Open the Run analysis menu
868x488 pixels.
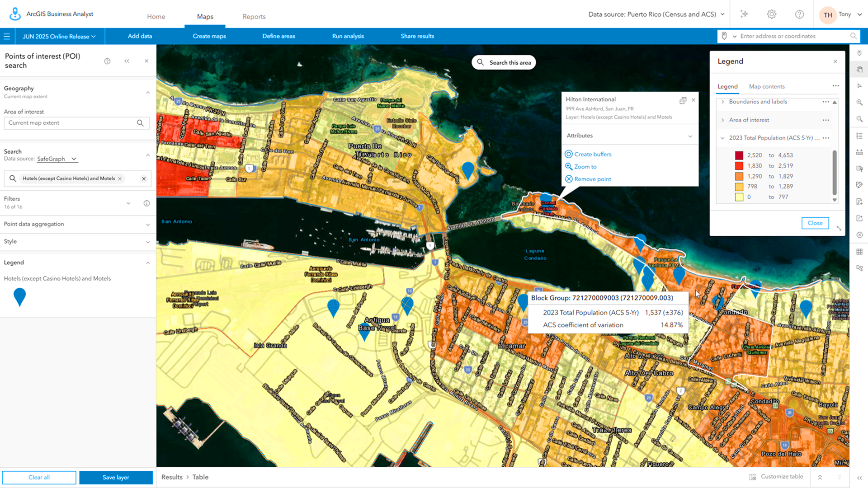coord(348,36)
